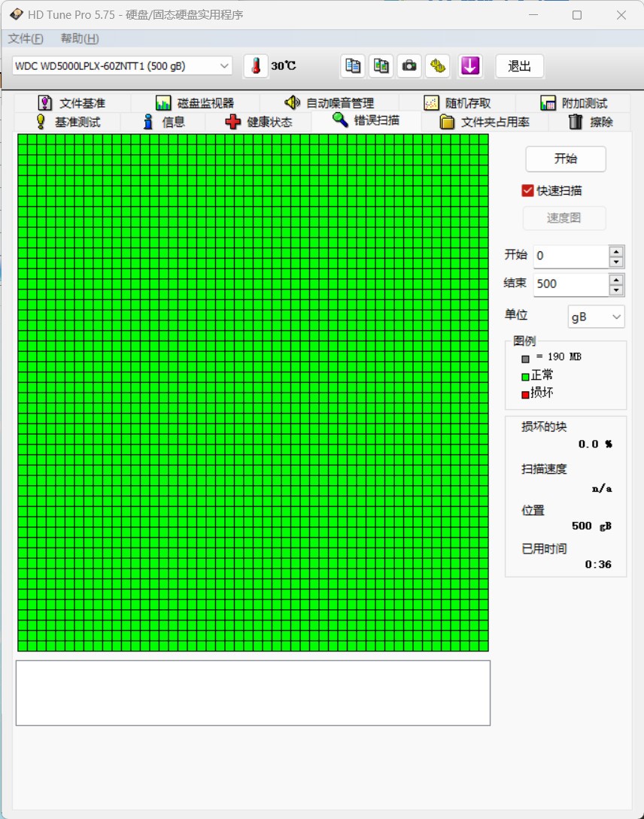
Task: Maximize the HD Tune Pro window
Action: tap(577, 14)
